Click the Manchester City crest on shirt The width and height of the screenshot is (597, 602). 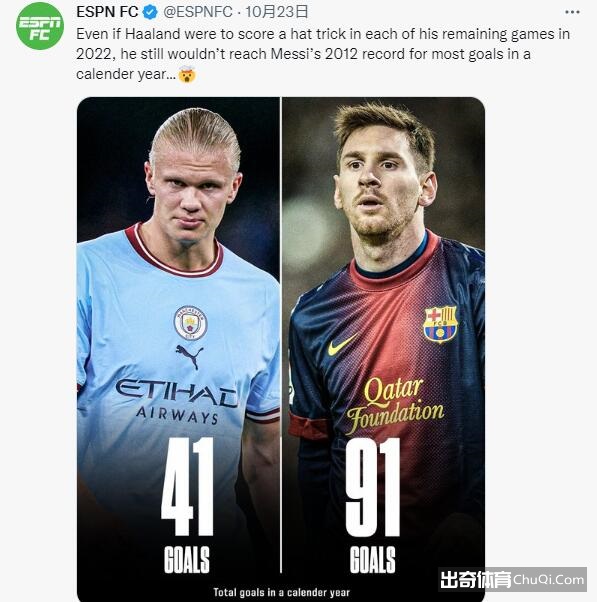(x=190, y=322)
